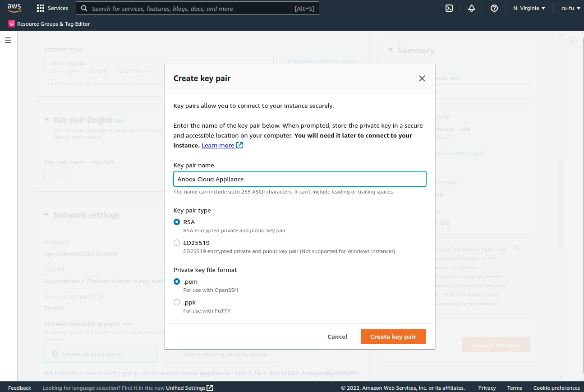Open the help question mark menu
This screenshot has height=392, width=584.
(x=494, y=8)
